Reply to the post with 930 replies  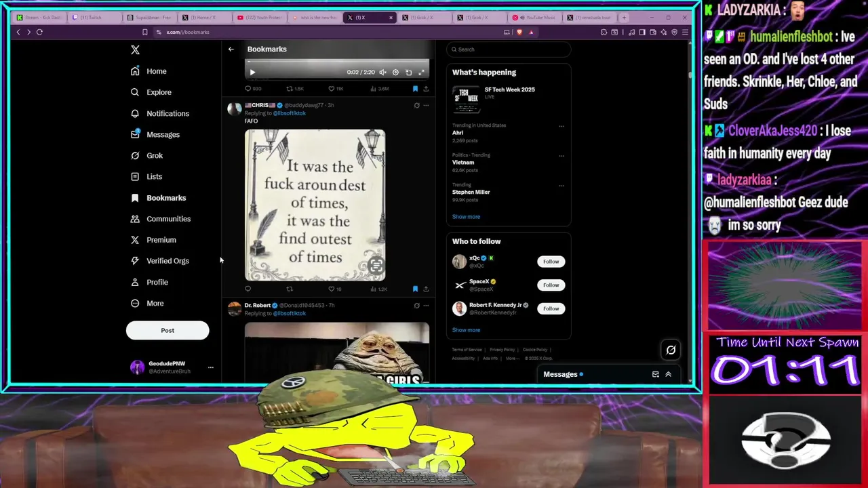pos(253,89)
